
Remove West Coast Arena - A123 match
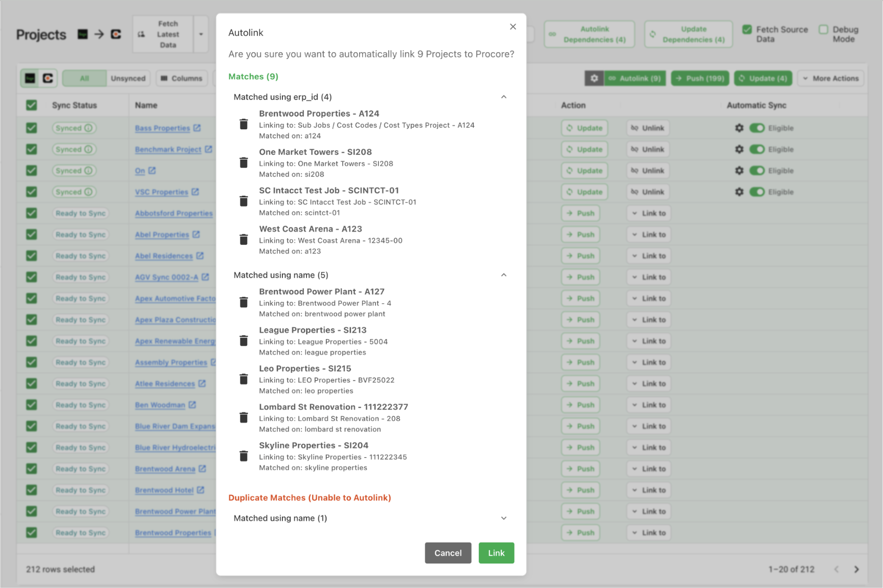tap(244, 240)
